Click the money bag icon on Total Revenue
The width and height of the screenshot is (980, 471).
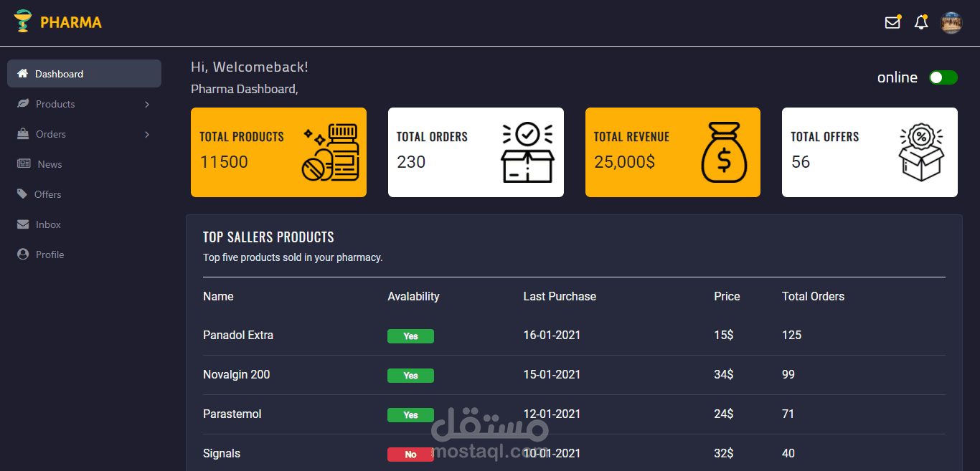point(725,152)
